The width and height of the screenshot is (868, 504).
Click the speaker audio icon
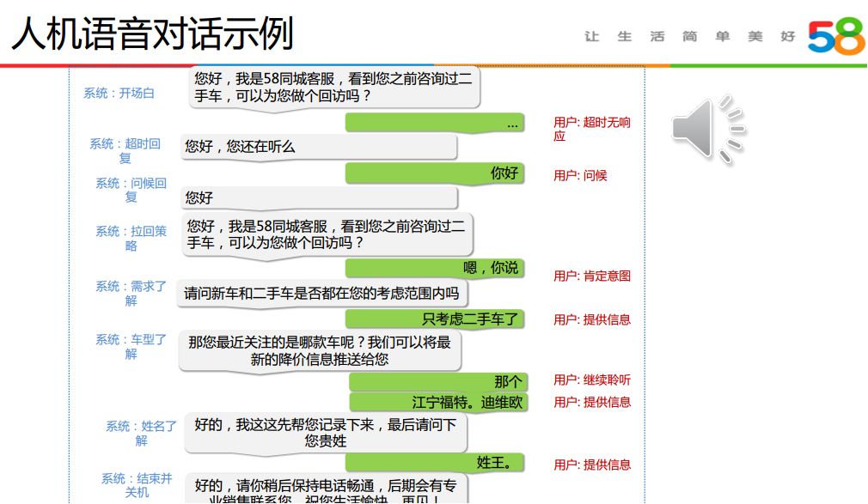tap(708, 131)
